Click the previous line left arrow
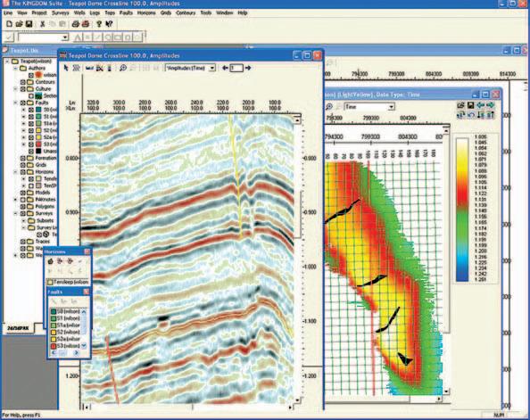The image size is (530, 420). [x=225, y=68]
